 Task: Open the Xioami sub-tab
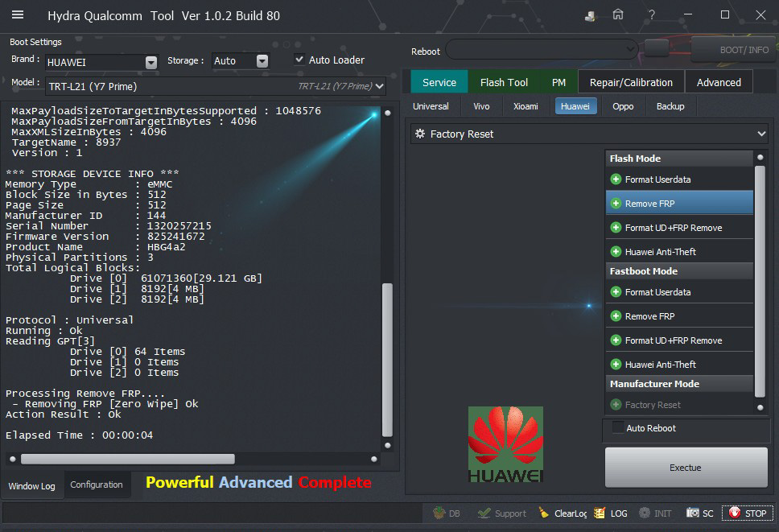(x=526, y=106)
